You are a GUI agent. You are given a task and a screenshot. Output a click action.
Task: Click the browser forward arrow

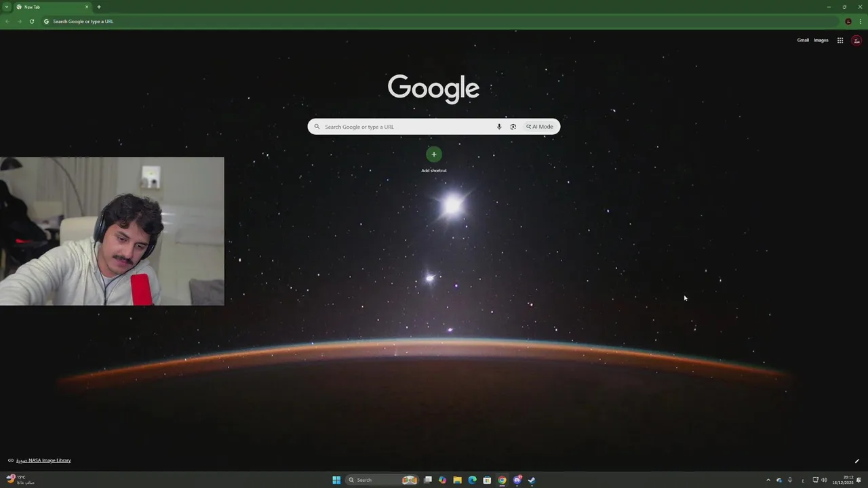(x=19, y=21)
